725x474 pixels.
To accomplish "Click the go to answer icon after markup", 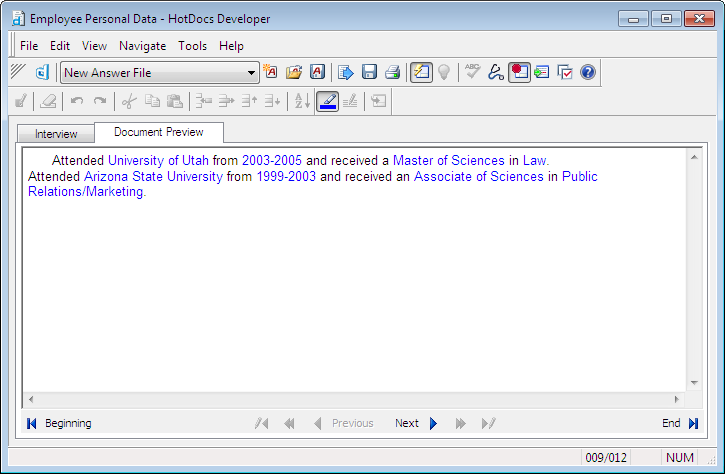I will tap(378, 101).
